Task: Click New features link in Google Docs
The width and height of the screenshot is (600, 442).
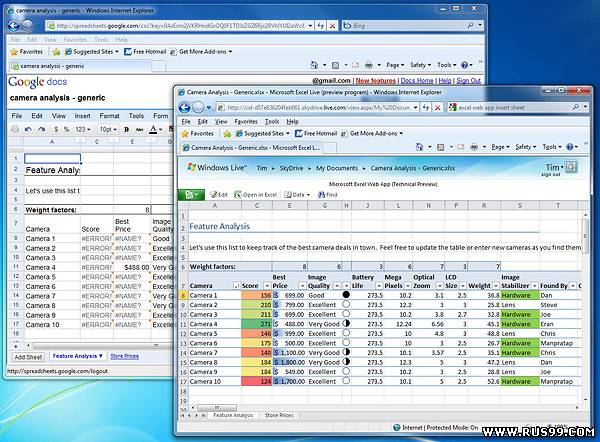Action: pos(375,81)
